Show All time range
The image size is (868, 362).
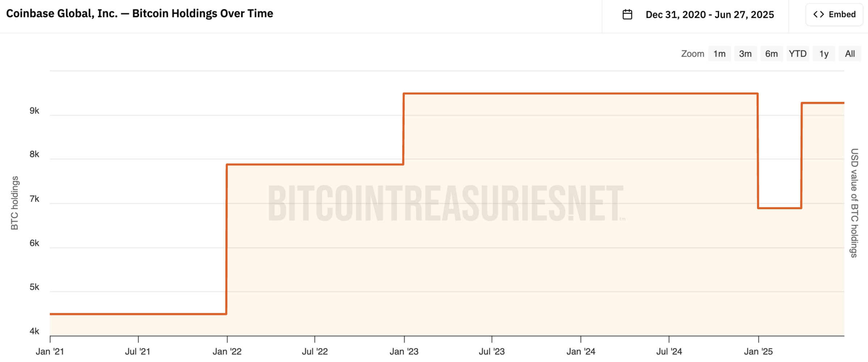(850, 54)
